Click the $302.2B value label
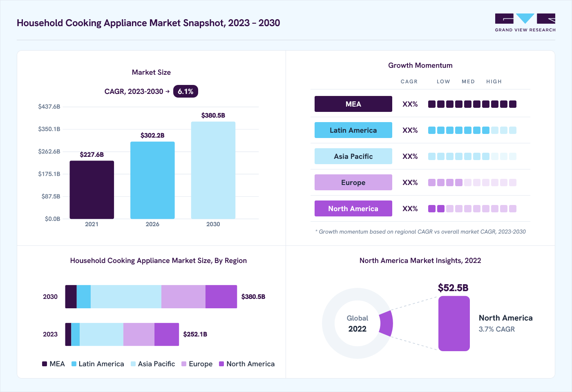 point(152,136)
